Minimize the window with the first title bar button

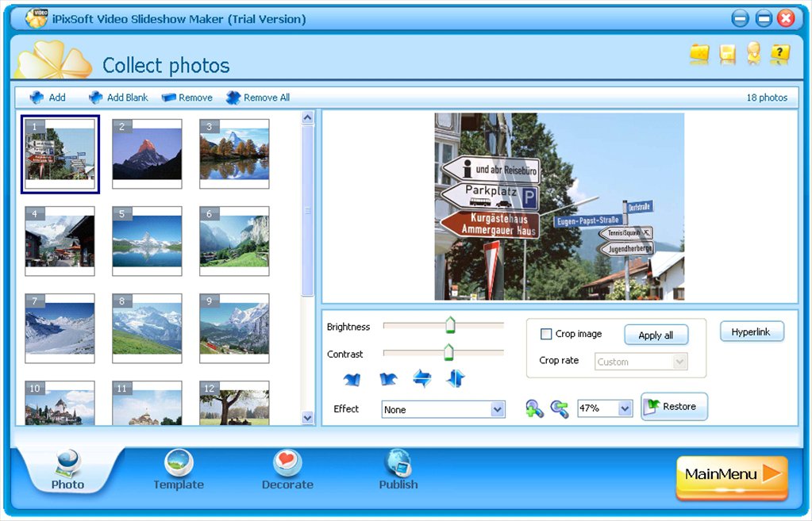(x=740, y=19)
